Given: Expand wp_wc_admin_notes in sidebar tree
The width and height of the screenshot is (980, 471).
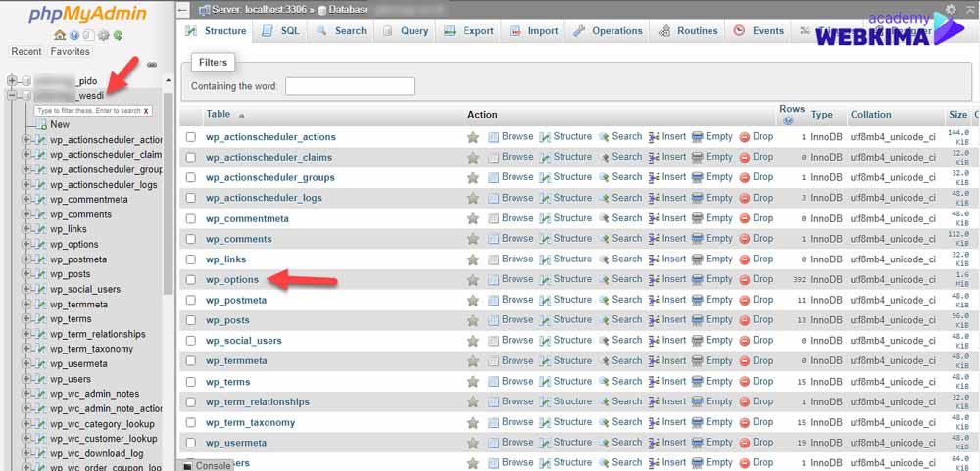Looking at the screenshot, I should pyautogui.click(x=26, y=394).
